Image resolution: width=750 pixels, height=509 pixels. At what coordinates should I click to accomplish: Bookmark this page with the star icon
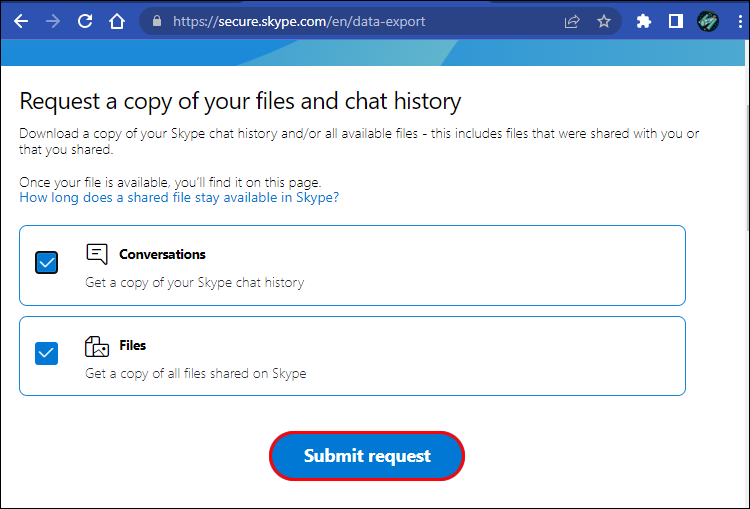(604, 21)
